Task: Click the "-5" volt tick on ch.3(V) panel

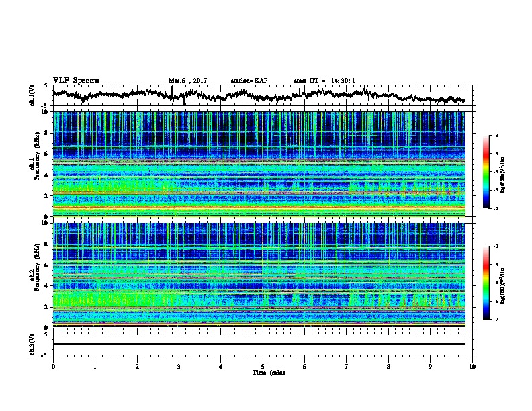Action: tap(44, 355)
